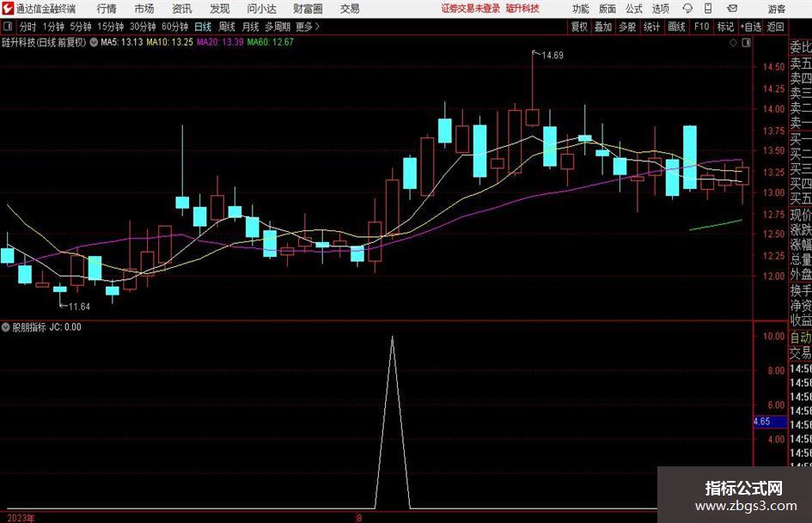
Task: Open F10 company info
Action: click(x=701, y=27)
